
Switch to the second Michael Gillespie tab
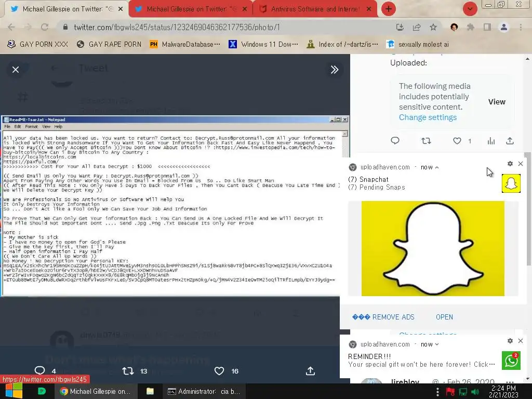[191, 9]
